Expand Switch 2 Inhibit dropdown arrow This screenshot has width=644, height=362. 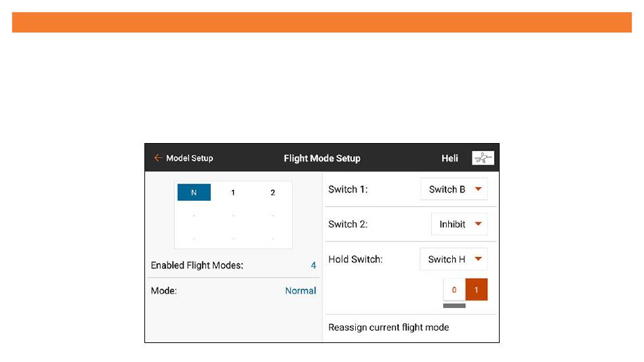click(x=478, y=224)
